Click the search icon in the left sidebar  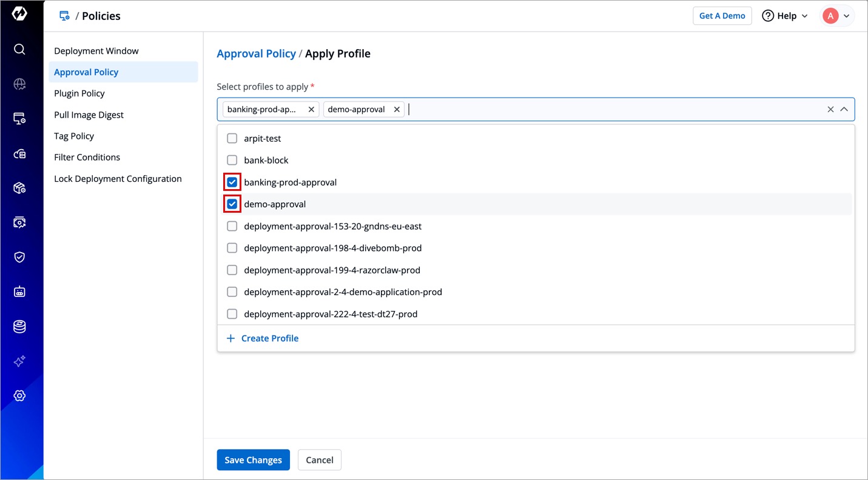pyautogui.click(x=19, y=49)
